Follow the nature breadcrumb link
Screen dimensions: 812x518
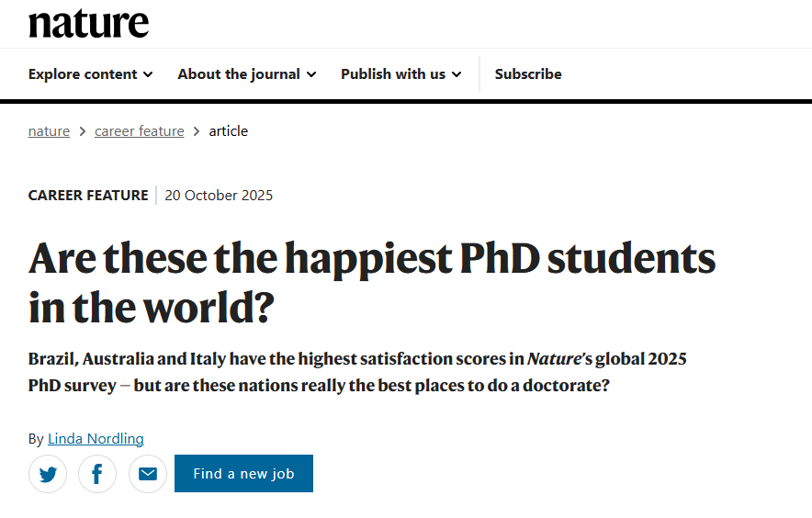pos(49,131)
